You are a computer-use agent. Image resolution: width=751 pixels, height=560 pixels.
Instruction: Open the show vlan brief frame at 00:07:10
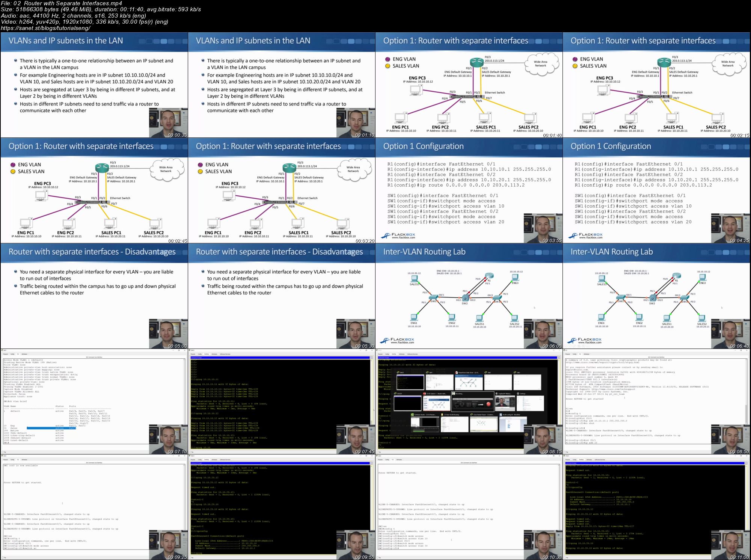[94, 402]
